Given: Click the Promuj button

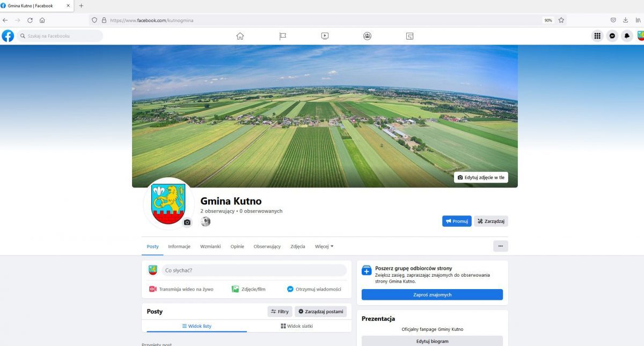Looking at the screenshot, I should 457,221.
